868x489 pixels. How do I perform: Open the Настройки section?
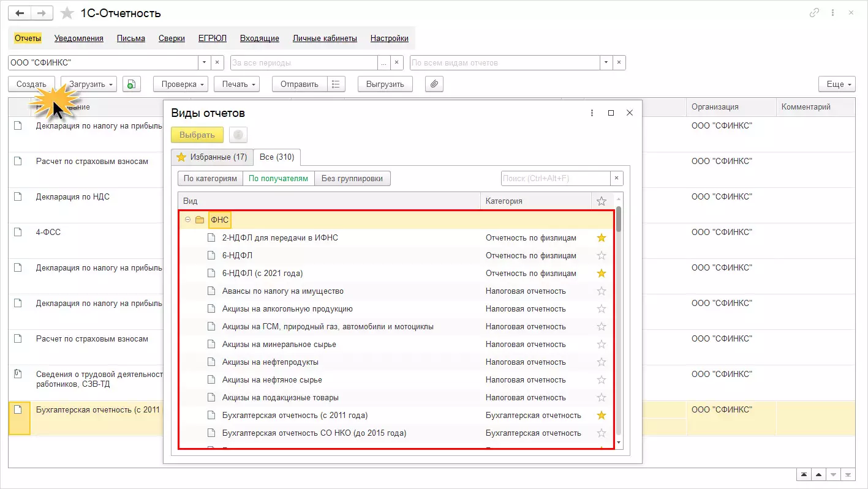pyautogui.click(x=390, y=38)
